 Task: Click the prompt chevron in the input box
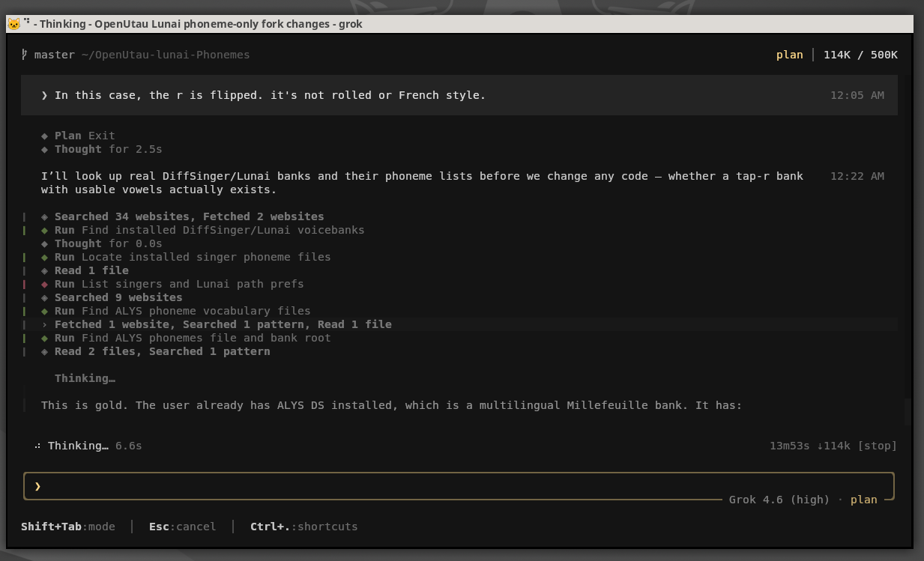point(37,486)
